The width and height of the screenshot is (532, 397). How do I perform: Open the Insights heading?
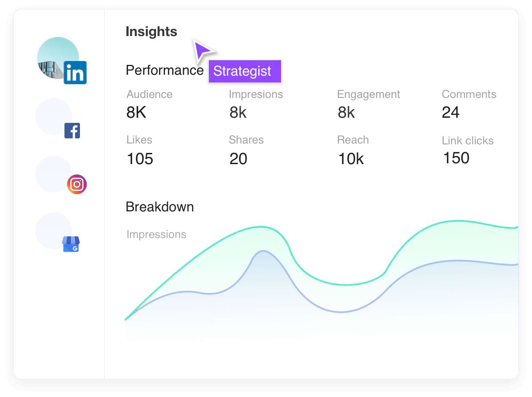tap(151, 31)
